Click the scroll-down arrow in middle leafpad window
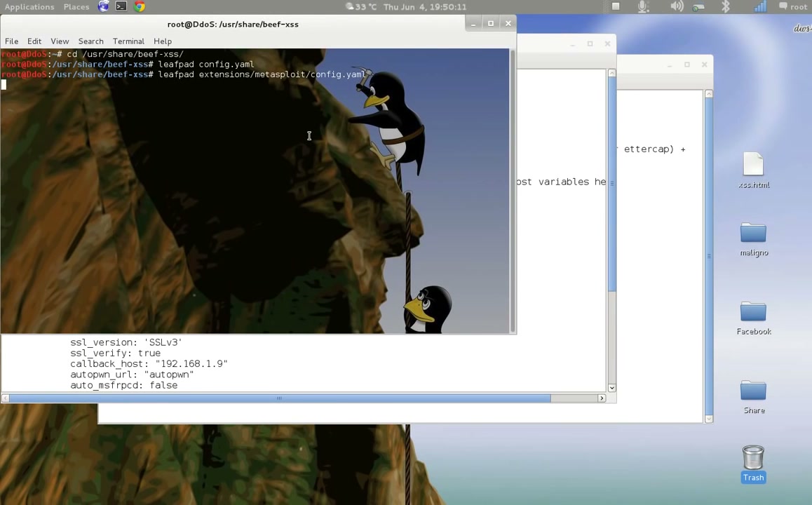 click(x=611, y=387)
